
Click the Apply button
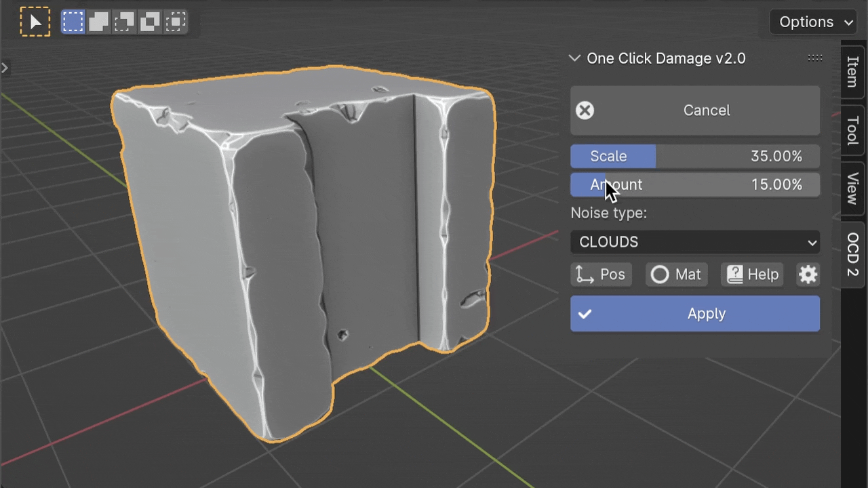point(695,314)
